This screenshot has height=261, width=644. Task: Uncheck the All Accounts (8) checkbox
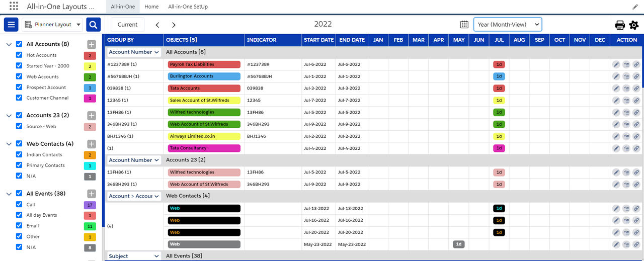point(19,44)
